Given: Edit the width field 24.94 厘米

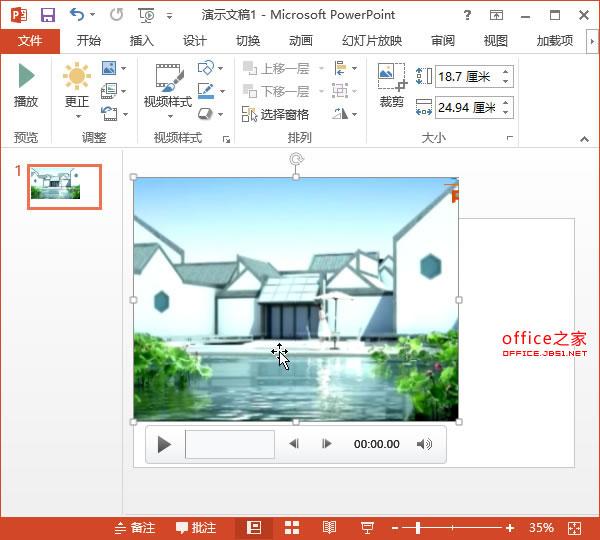Looking at the screenshot, I should coord(468,108).
